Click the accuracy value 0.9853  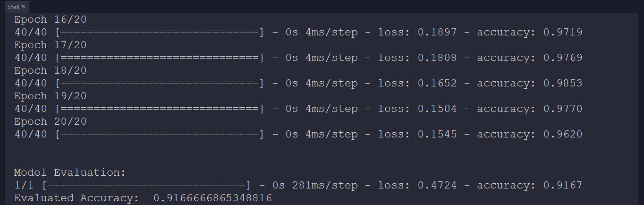coord(563,83)
